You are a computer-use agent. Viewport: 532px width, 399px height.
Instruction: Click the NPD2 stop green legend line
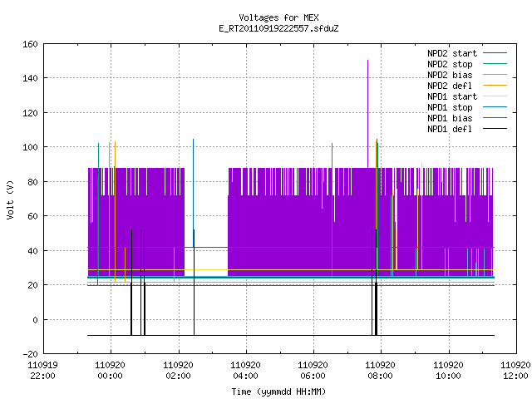[x=495, y=64]
